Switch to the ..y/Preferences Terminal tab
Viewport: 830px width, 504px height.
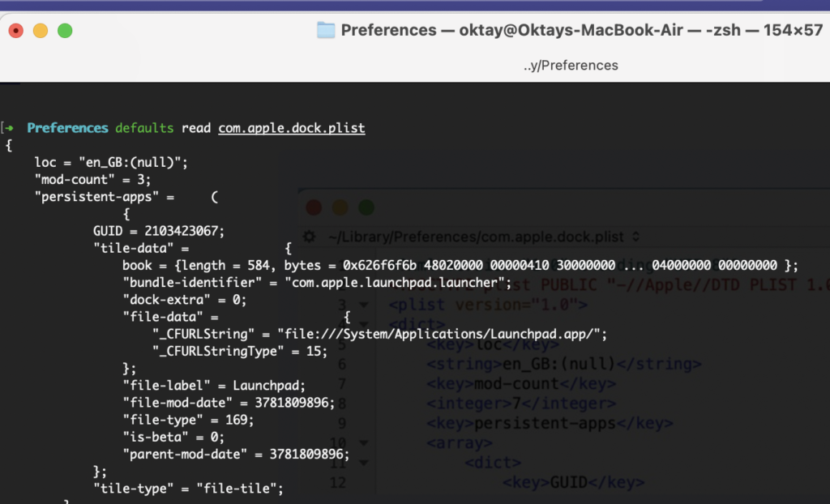click(569, 65)
